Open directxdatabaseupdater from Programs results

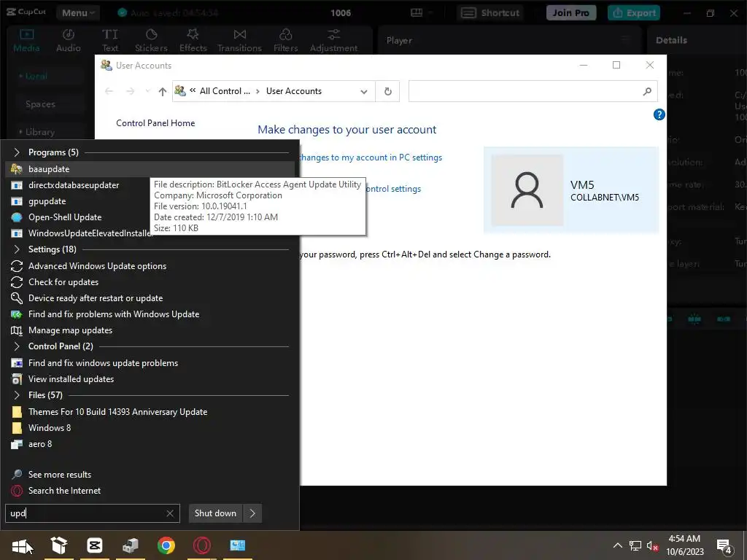click(74, 185)
